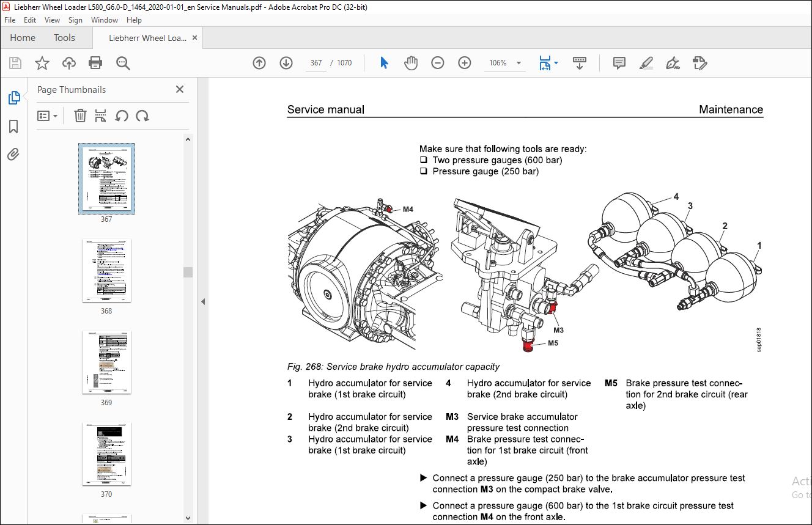Click the 'Service manual' header text
Viewport: 812px width, 525px height.
[x=326, y=110]
